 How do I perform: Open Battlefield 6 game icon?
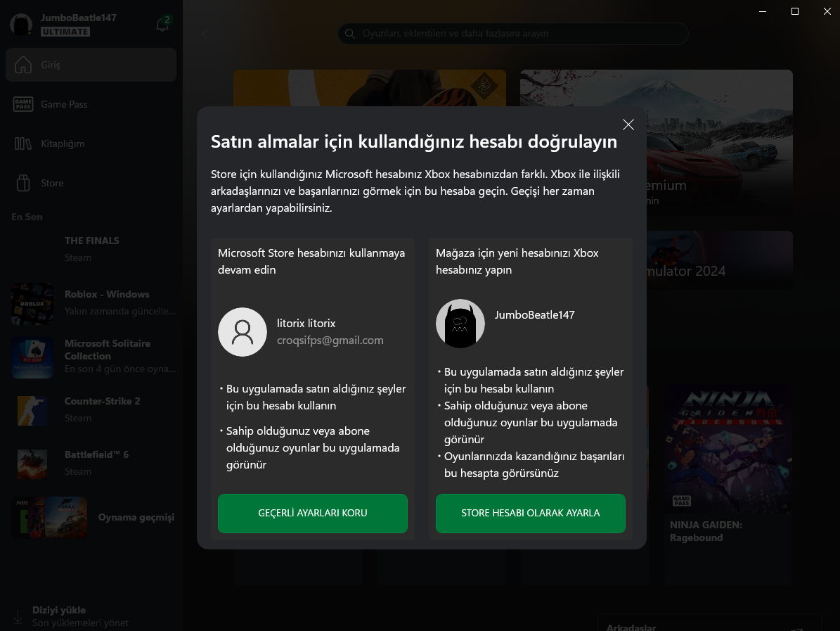point(32,464)
